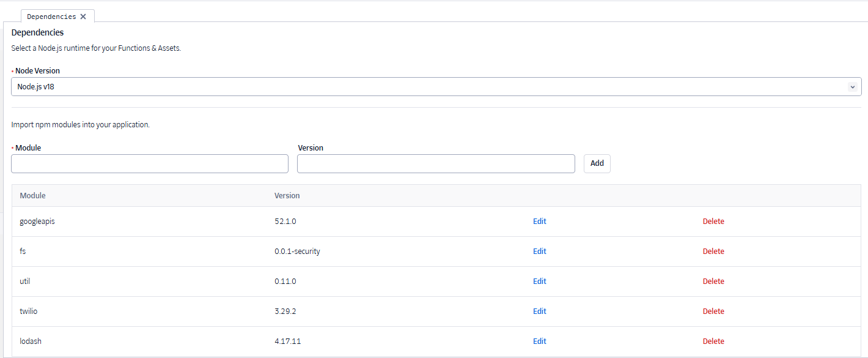Image resolution: width=868 pixels, height=358 pixels.
Task: Select the Node.js v18 combo box
Action: point(436,86)
